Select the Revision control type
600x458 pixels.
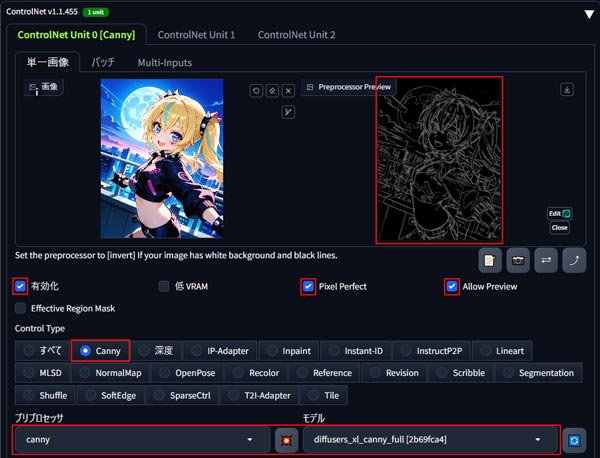coord(394,373)
